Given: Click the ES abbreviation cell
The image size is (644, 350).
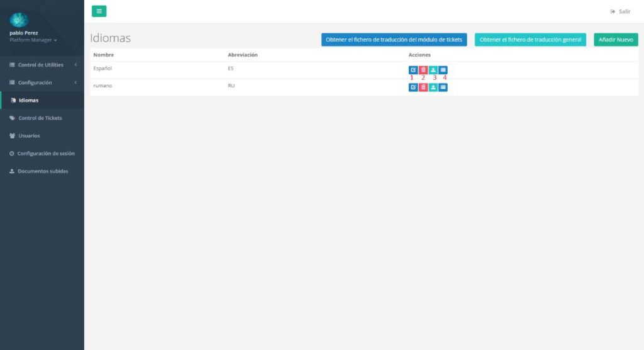Looking at the screenshot, I should coord(230,68).
